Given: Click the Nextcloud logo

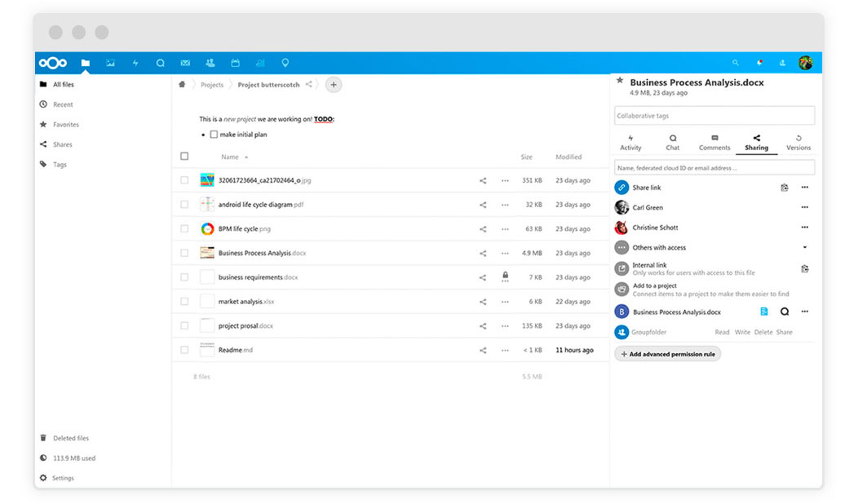Looking at the screenshot, I should tap(53, 63).
